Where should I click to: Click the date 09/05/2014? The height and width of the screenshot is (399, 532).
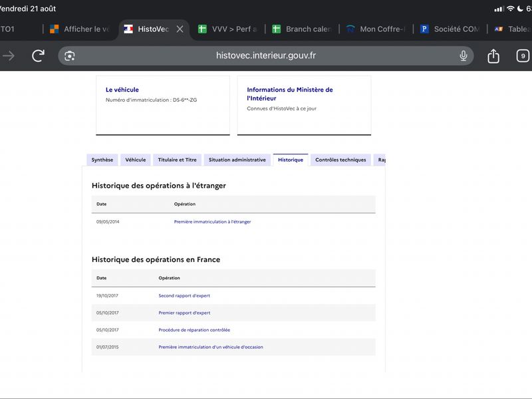[108, 222]
